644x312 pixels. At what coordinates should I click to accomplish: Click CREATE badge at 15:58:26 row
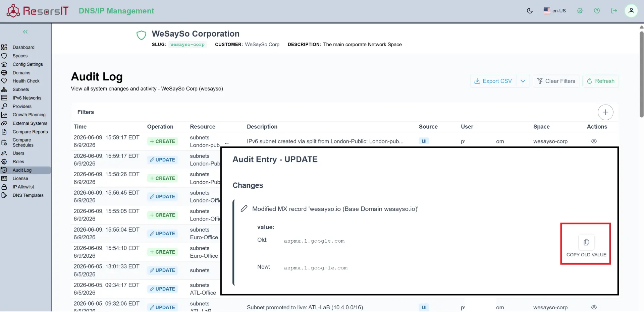(x=162, y=178)
